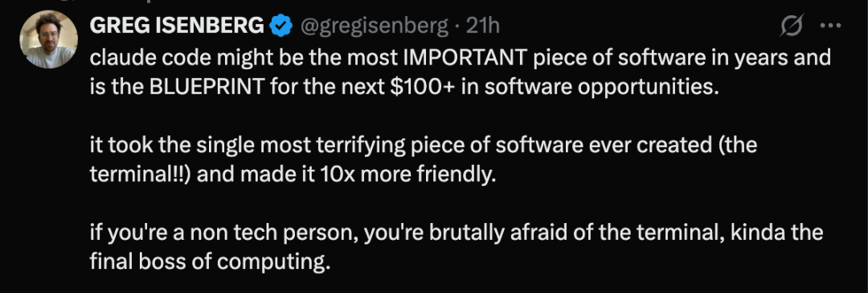Open the post via 21h timestamp

coord(483,26)
